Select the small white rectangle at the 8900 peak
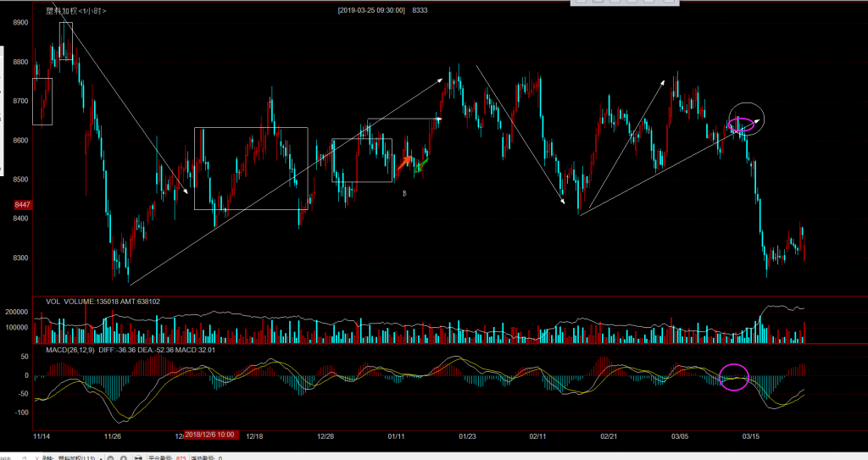This screenshot has height=460, width=868. tap(66, 23)
